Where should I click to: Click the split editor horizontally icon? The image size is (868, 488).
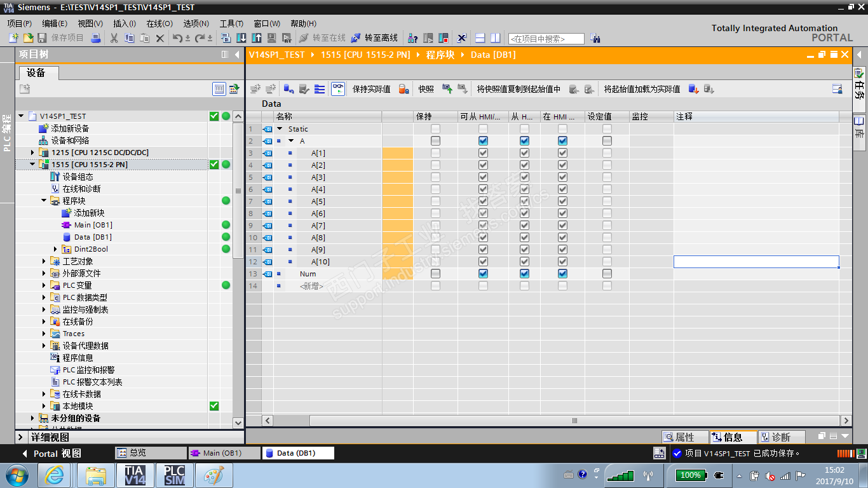pyautogui.click(x=480, y=38)
